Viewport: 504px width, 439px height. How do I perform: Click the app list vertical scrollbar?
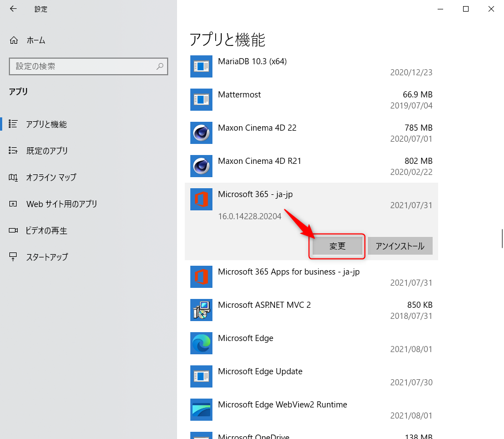coord(502,239)
